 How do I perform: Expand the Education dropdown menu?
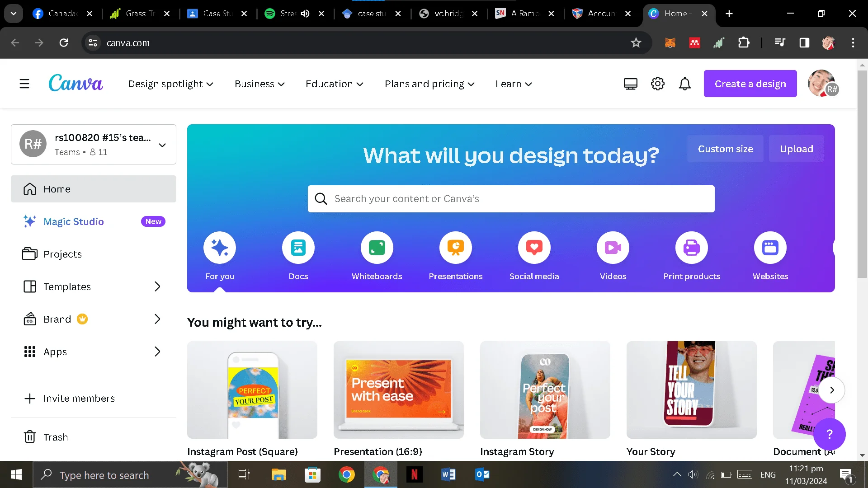point(335,84)
